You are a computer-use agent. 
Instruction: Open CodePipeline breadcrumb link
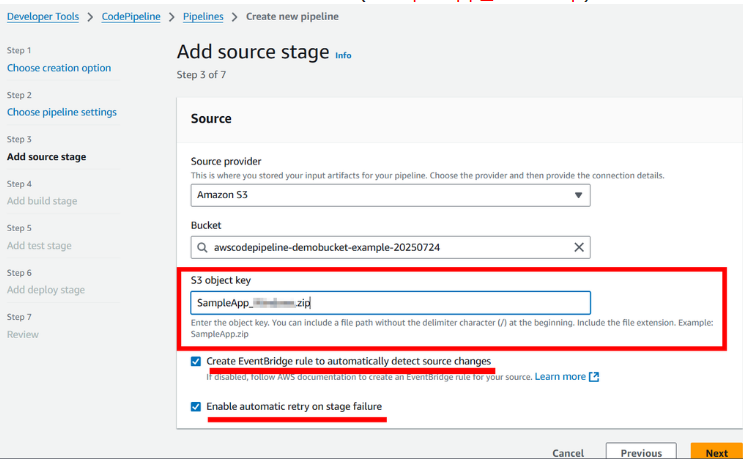click(x=131, y=17)
